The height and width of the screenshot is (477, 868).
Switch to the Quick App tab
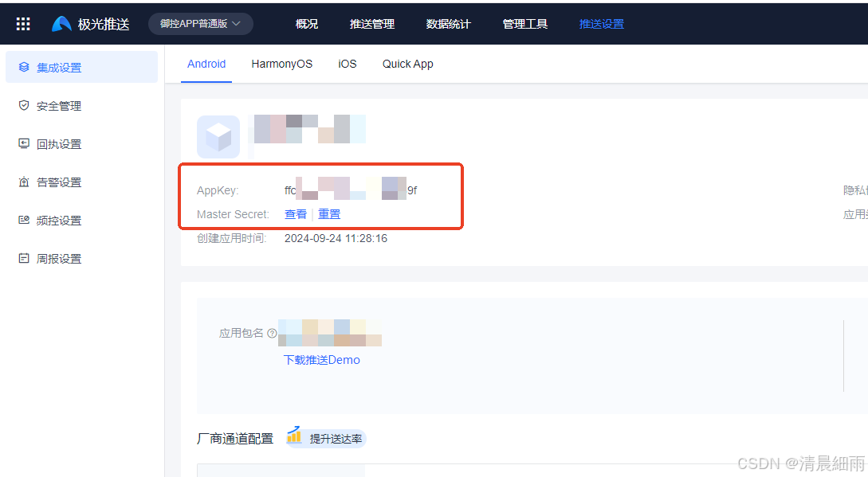pos(408,65)
